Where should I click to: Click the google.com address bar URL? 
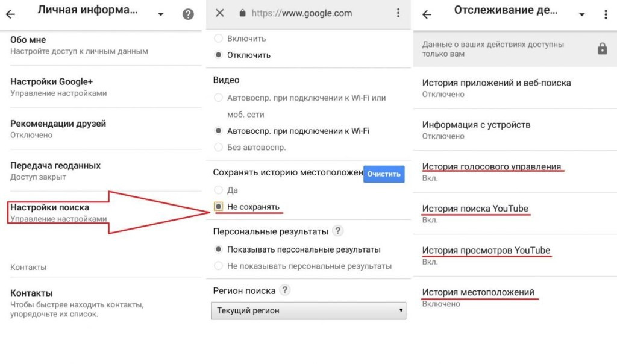point(301,13)
